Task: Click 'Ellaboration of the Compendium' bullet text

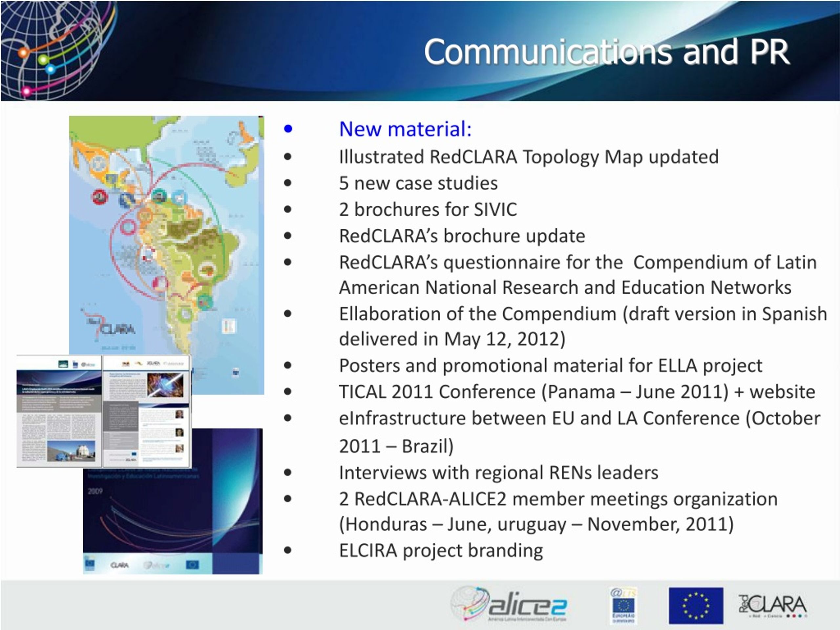Action: 583,314
